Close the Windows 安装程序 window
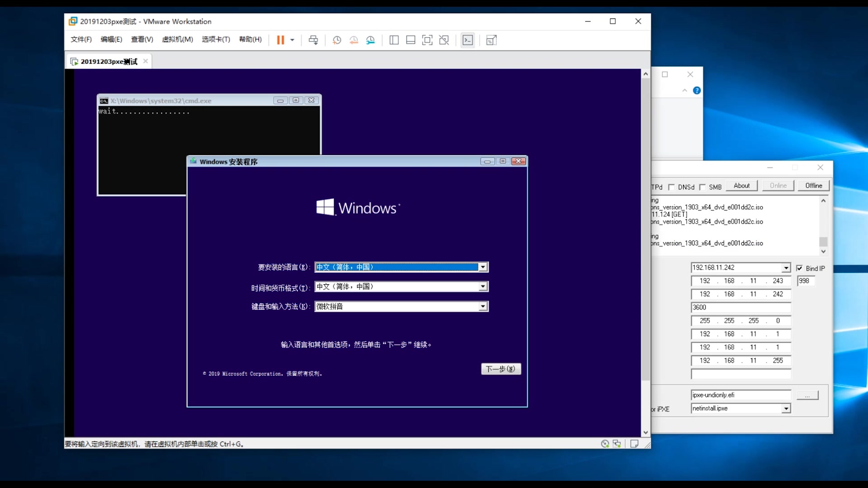 pyautogui.click(x=519, y=161)
